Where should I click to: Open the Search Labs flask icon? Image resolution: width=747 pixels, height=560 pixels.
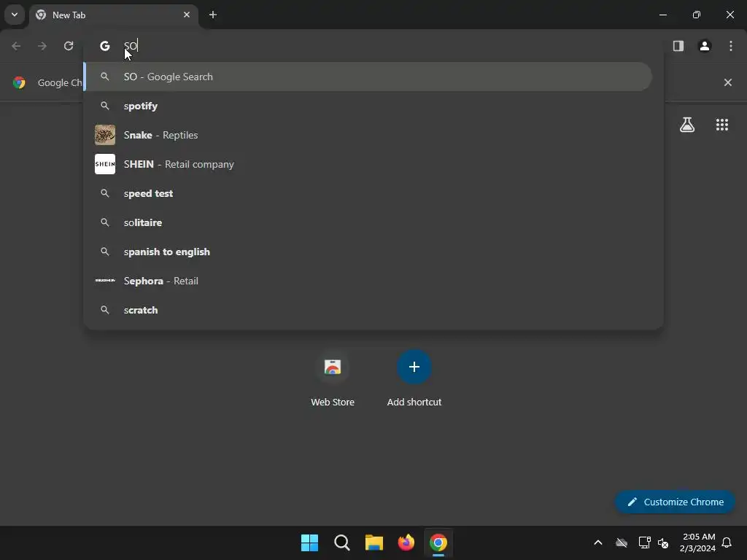tap(687, 125)
